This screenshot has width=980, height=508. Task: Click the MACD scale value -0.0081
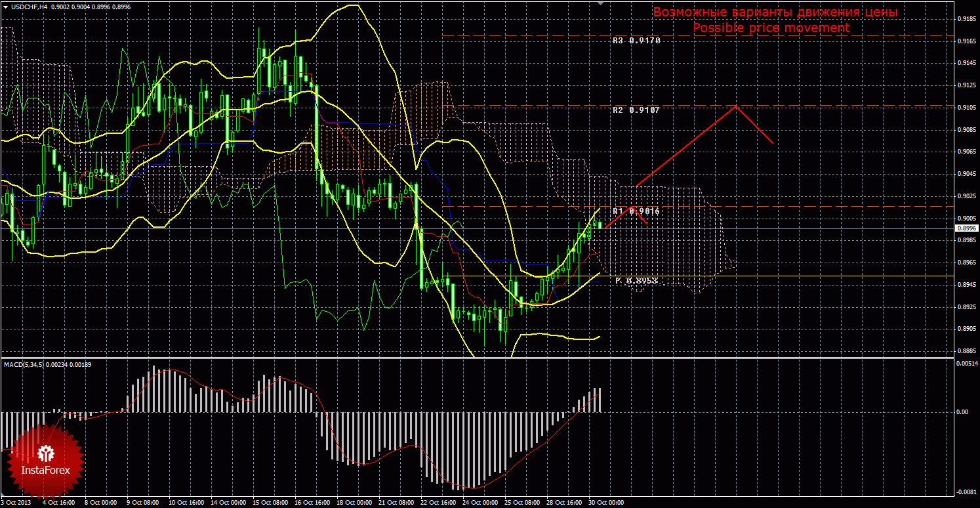(x=966, y=492)
